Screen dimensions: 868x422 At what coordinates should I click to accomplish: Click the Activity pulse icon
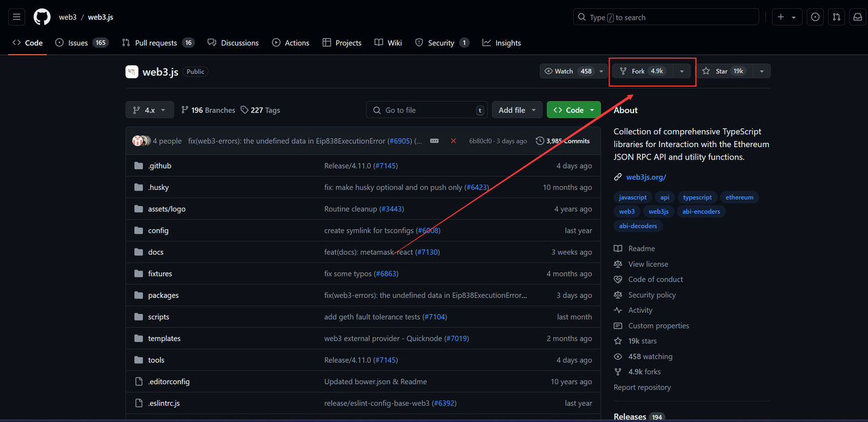click(x=618, y=310)
